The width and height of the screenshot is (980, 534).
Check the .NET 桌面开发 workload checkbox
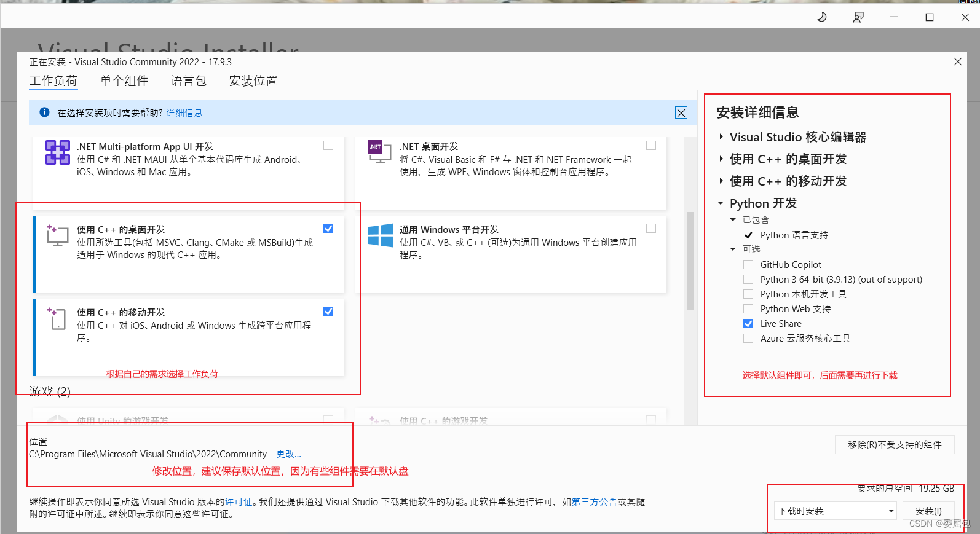point(651,146)
